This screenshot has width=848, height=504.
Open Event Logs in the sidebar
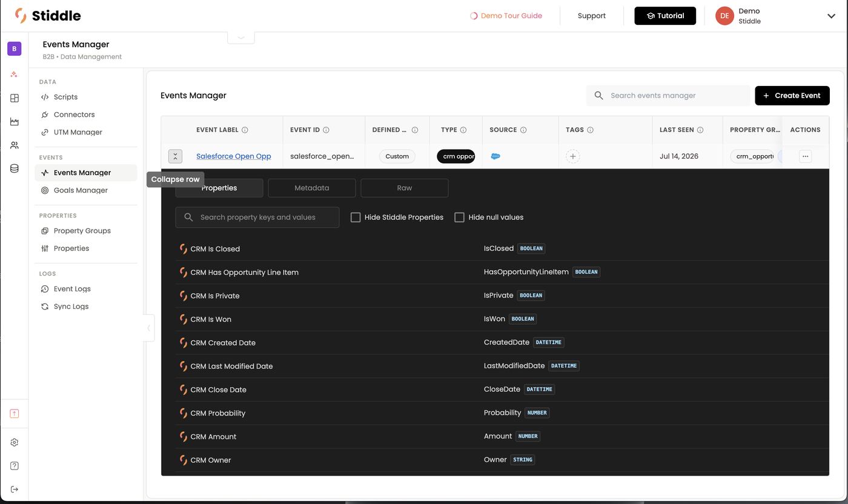(85, 289)
